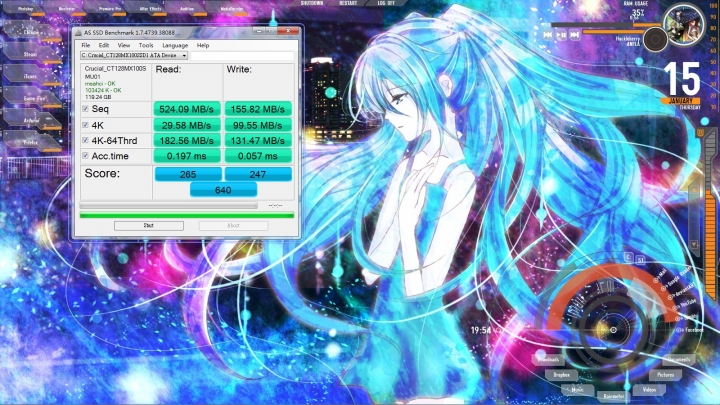Viewport: 720px width, 405px height.
Task: Launch Firefox from the side launcher
Action: pos(31,142)
